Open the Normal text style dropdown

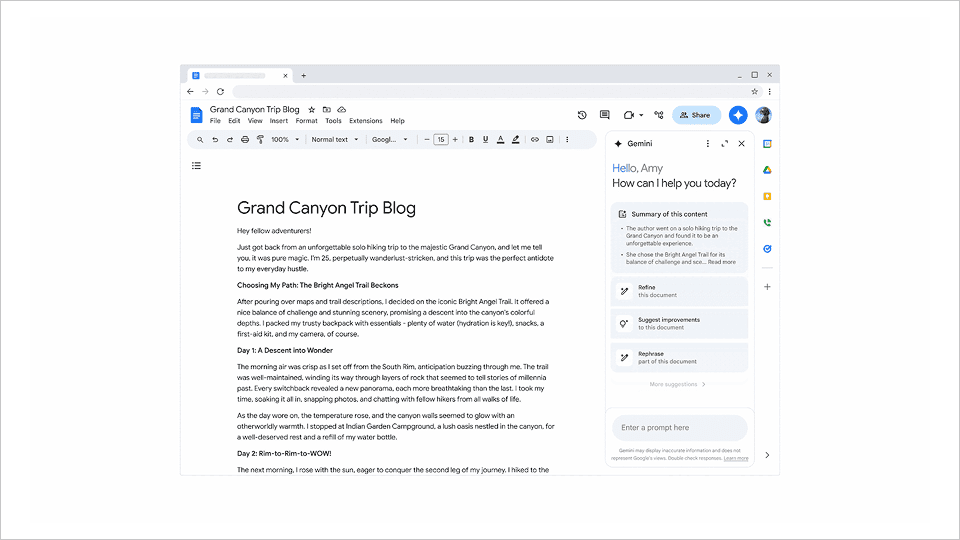click(x=334, y=140)
